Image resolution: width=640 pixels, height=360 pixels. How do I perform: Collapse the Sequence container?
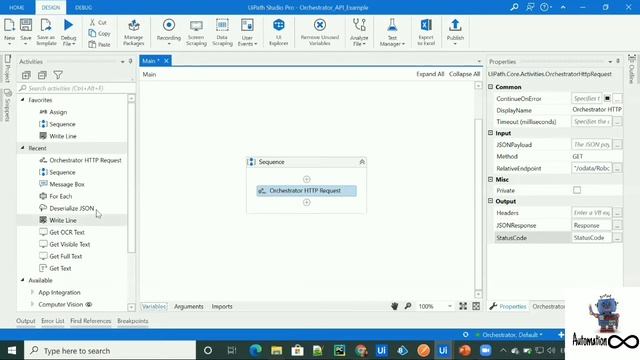[x=362, y=162]
